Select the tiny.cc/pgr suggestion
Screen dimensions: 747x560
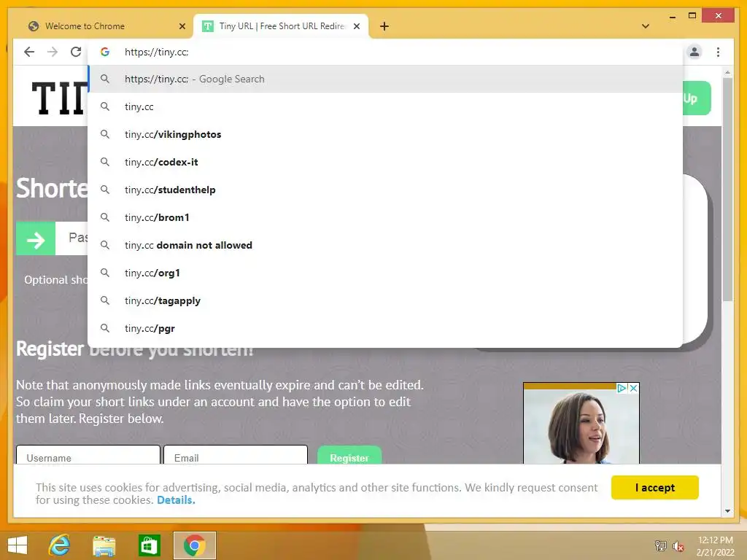385,328
